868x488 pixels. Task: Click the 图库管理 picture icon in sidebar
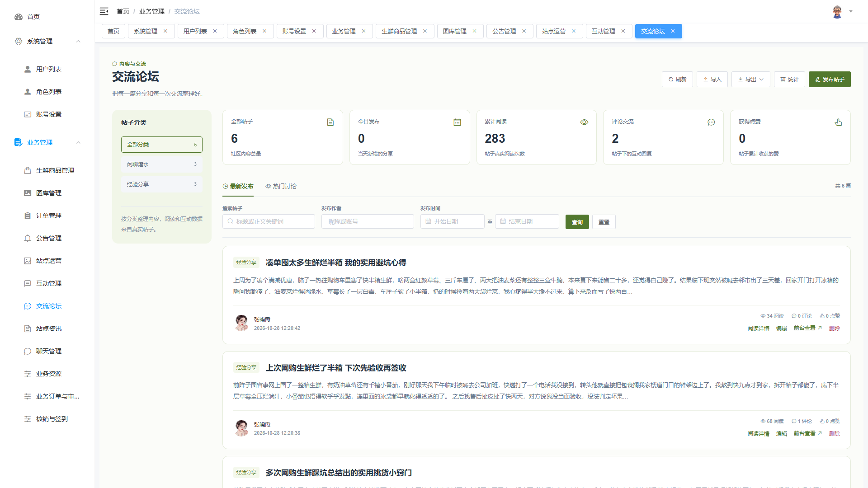(x=28, y=193)
